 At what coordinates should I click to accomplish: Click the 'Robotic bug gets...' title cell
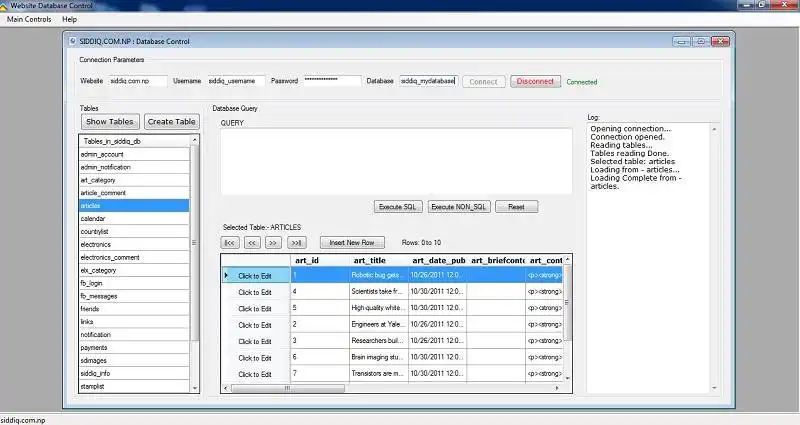(379, 275)
